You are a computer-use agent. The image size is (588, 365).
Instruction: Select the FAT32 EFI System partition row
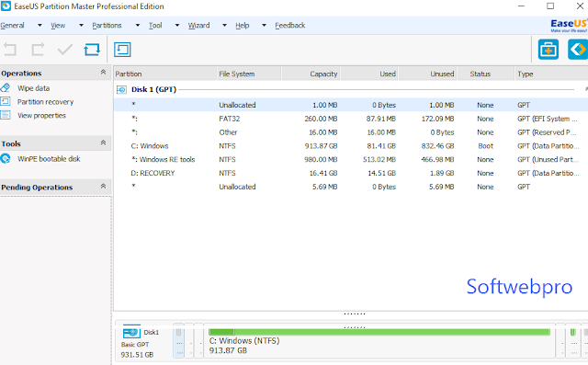[351, 119]
